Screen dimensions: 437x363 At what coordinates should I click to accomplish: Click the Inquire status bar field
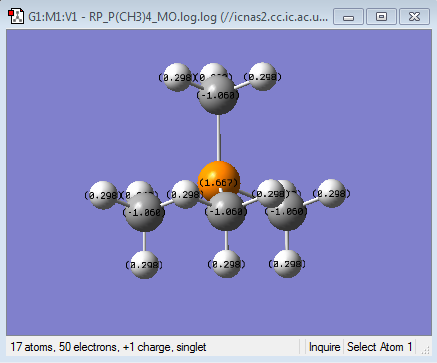[324, 347]
